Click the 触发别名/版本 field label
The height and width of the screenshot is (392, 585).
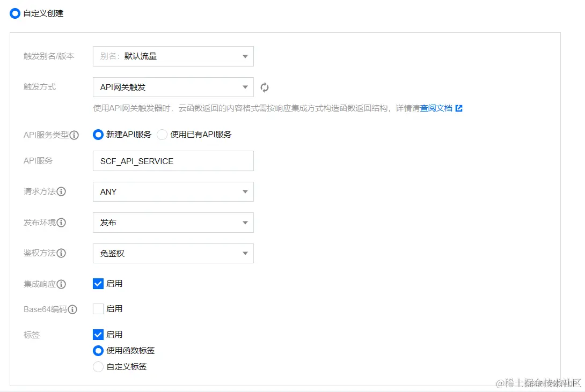[x=49, y=56]
